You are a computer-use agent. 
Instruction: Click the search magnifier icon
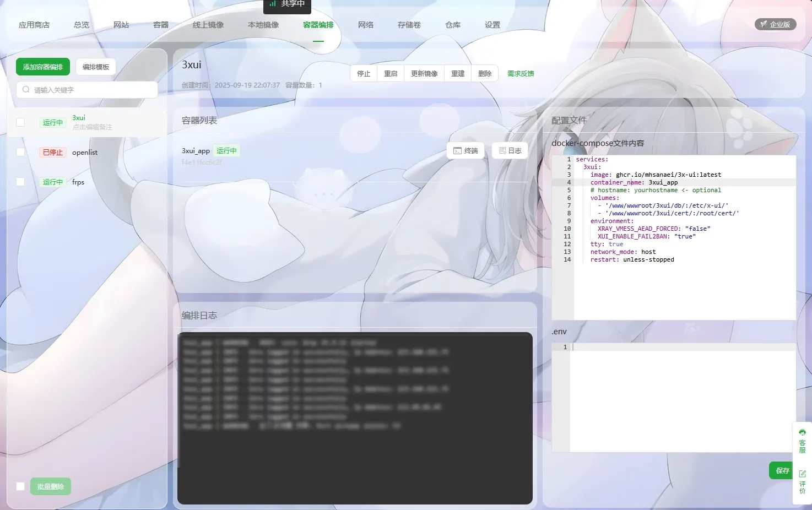point(26,90)
